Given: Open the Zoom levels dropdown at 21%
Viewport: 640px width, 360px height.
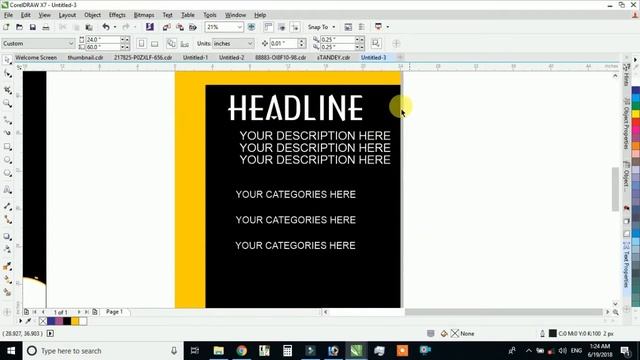Looking at the screenshot, I should pos(240,27).
